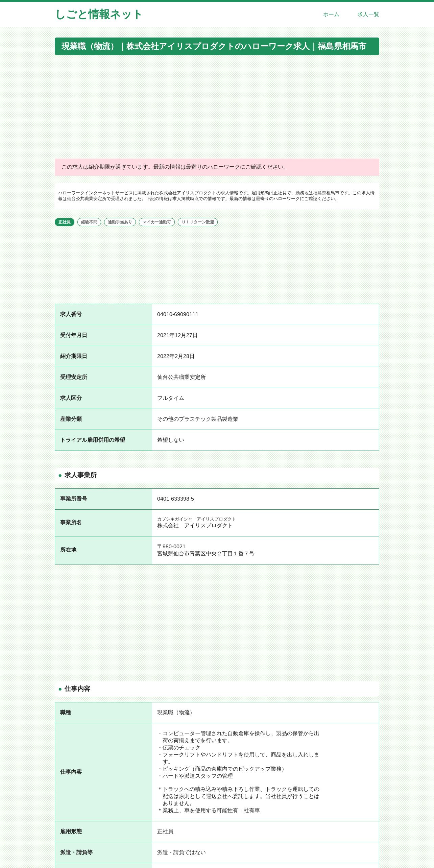The image size is (434, 868).
Task: Select the 派遣・請負ではない value
Action: pos(182,852)
